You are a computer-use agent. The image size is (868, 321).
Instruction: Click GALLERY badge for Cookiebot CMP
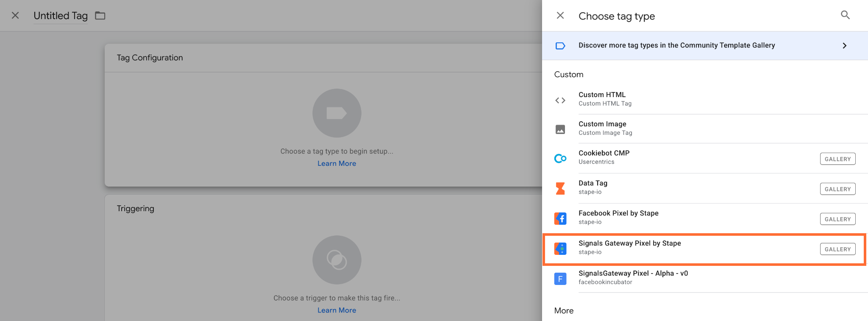(x=837, y=159)
